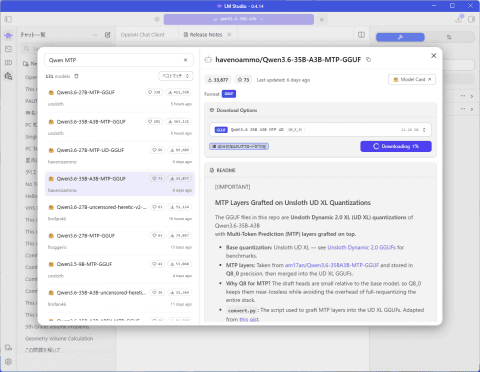Screen dimensions: 480x372
Task: Toggle the highlighted option below the quantization selector
Action: click(x=239, y=146)
